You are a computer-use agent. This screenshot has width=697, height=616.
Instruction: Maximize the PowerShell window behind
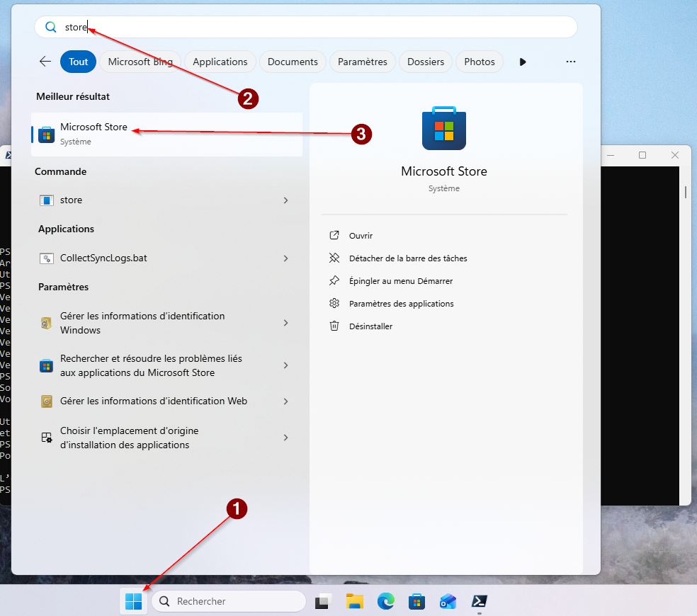click(642, 155)
